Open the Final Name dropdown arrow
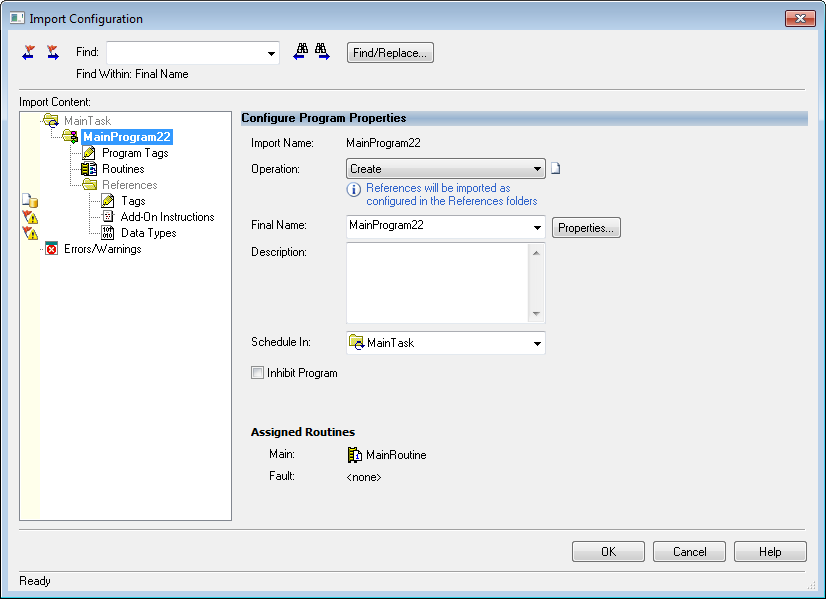Image resolution: width=826 pixels, height=599 pixels. pyautogui.click(x=537, y=228)
